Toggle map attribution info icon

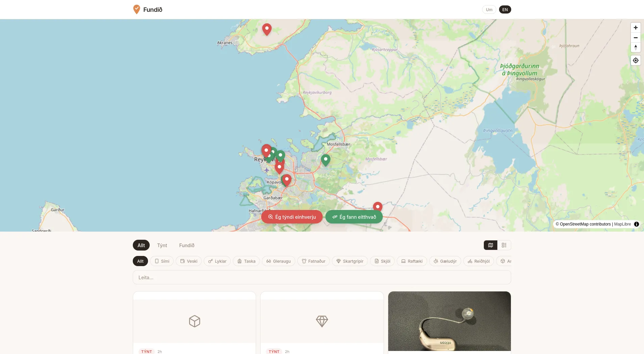tap(637, 224)
